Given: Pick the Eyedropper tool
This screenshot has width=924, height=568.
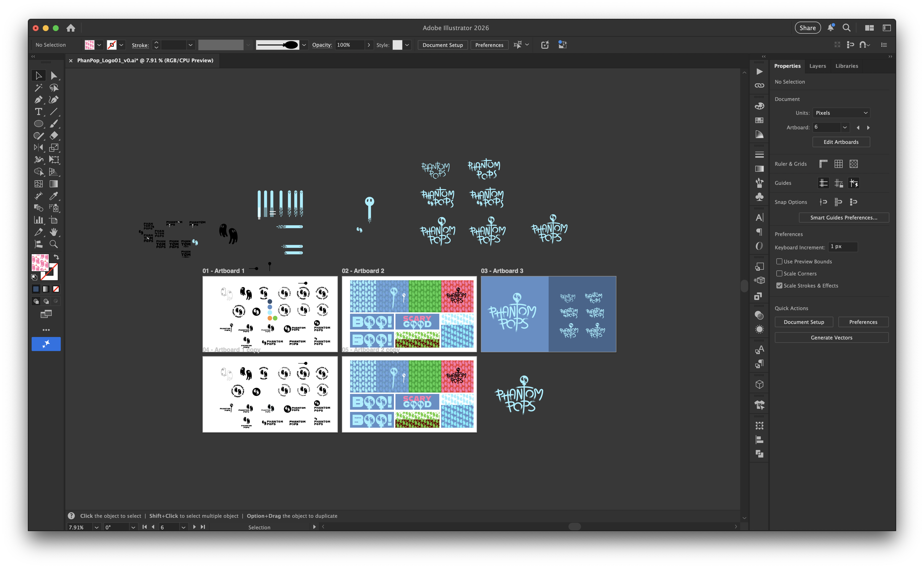Looking at the screenshot, I should (54, 196).
